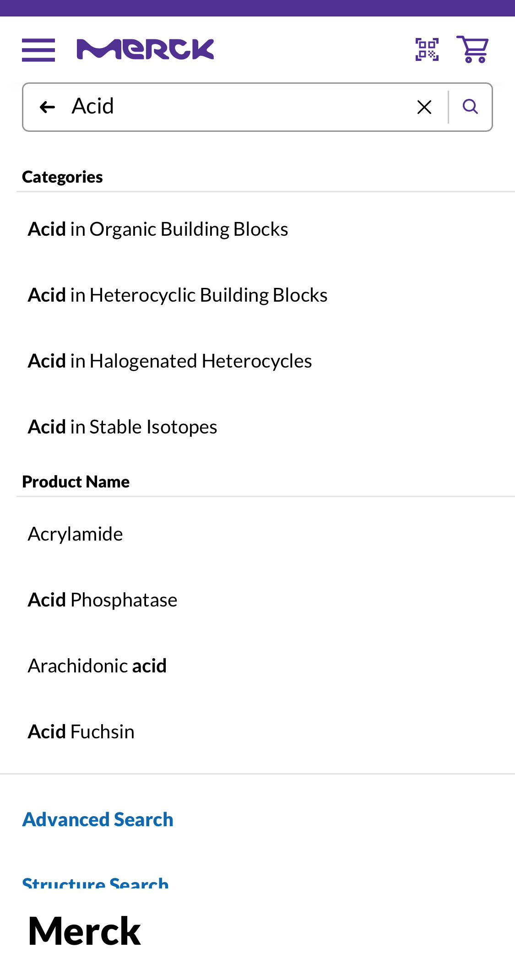Click the Product Name section header

click(75, 481)
